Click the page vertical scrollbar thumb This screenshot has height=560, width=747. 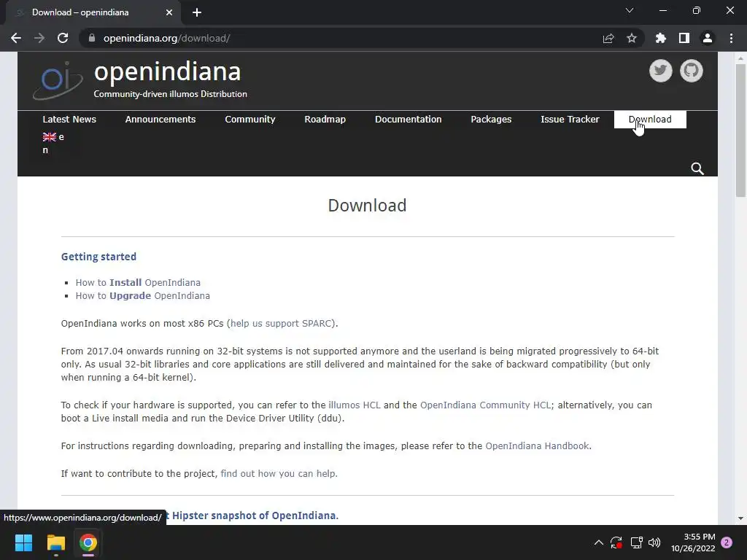[x=740, y=131]
